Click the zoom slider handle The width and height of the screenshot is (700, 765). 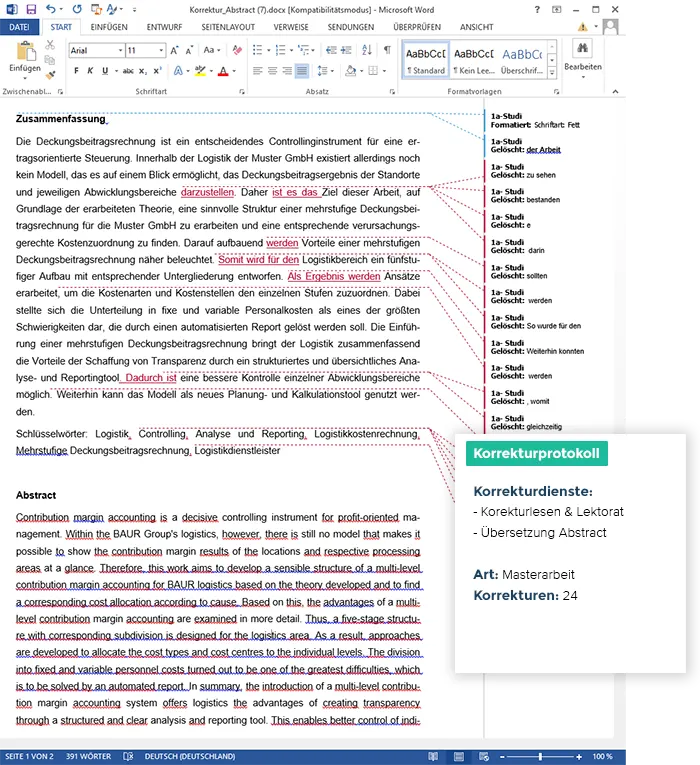pyautogui.click(x=540, y=756)
